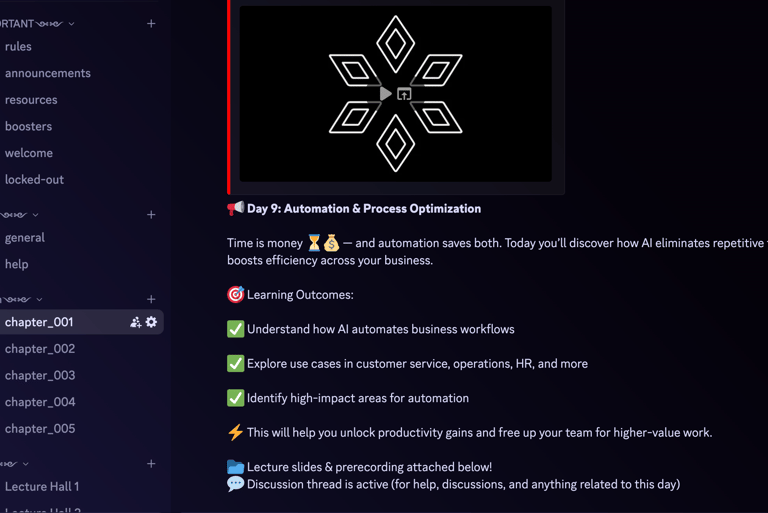Pop out the video using the center icon
This screenshot has width=768, height=513.
click(x=404, y=94)
